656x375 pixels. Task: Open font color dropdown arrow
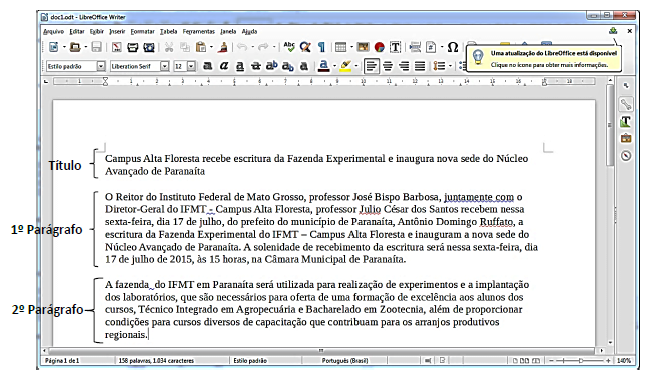[x=334, y=66]
